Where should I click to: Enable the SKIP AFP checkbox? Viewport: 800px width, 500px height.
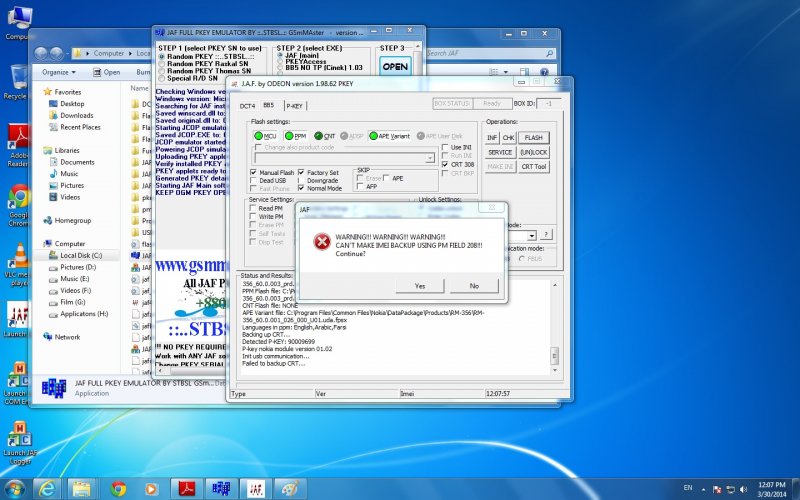[360, 187]
